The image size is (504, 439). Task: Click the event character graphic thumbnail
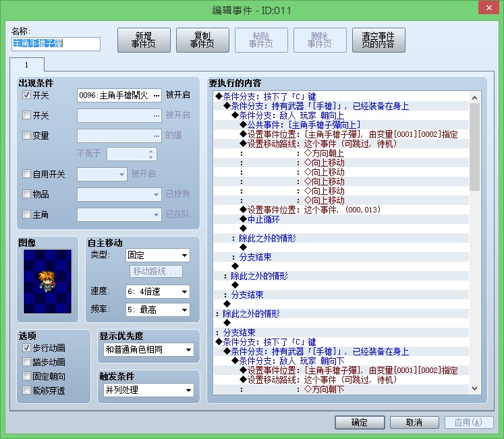(48, 281)
